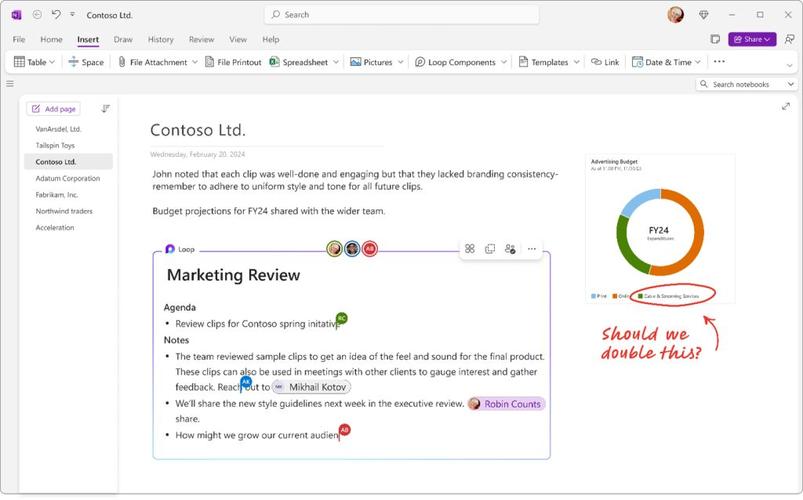
Task: Click the OneNote app icon in title bar
Action: coord(16,15)
